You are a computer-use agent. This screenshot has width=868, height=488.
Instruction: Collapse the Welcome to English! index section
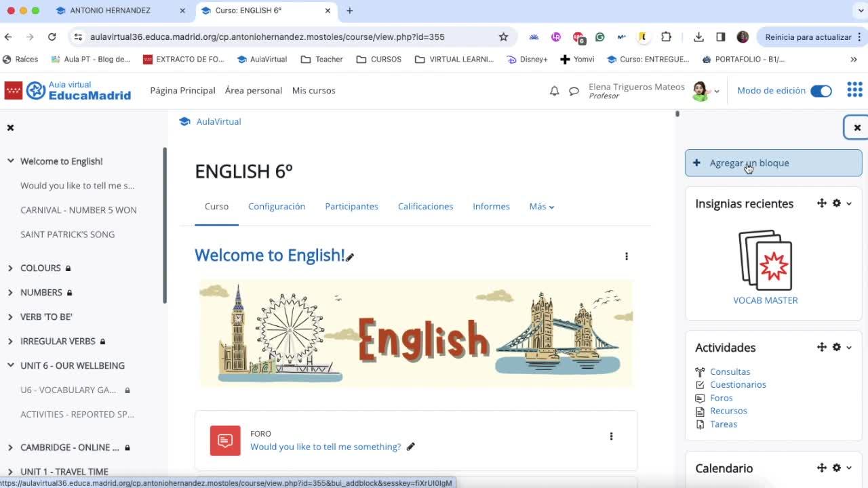pyautogui.click(x=10, y=161)
